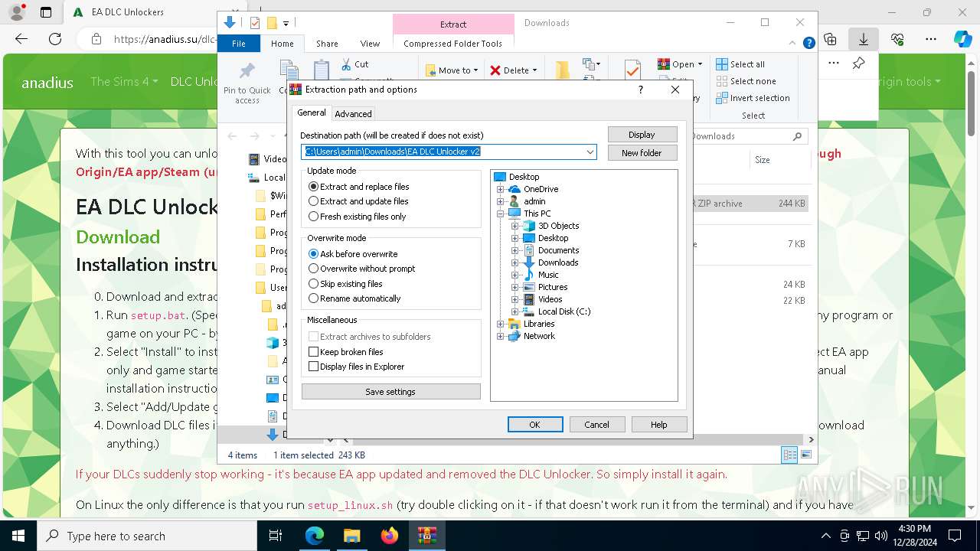Click the browser downloads icon
The width and height of the screenshot is (980, 551).
(x=864, y=39)
